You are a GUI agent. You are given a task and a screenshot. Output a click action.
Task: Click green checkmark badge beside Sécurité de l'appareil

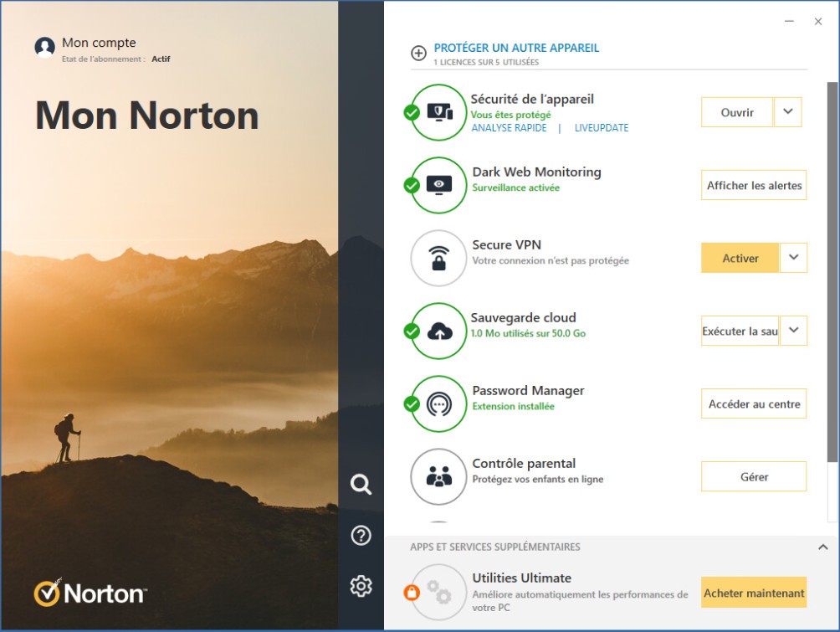point(412,112)
